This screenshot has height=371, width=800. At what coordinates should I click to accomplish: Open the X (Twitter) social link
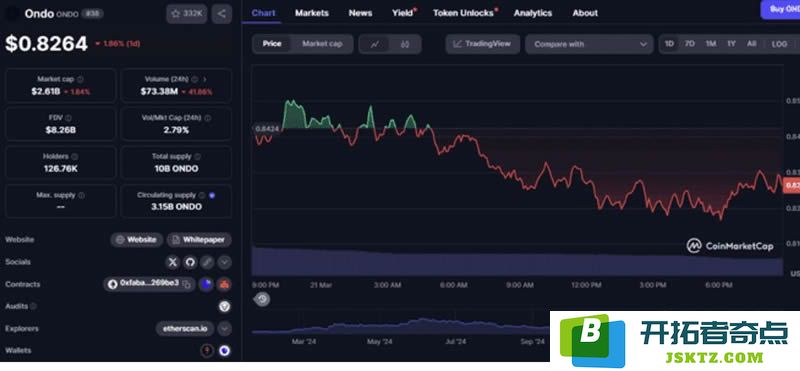[173, 262]
